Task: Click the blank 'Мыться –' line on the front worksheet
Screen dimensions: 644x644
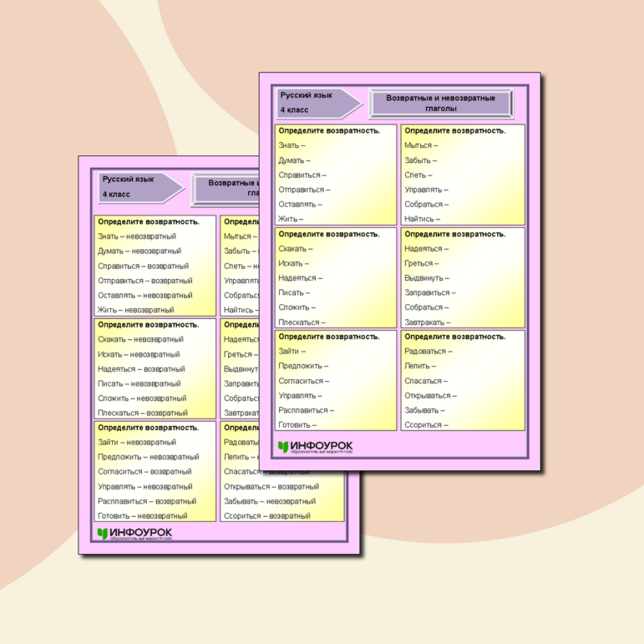Action: coord(418,145)
